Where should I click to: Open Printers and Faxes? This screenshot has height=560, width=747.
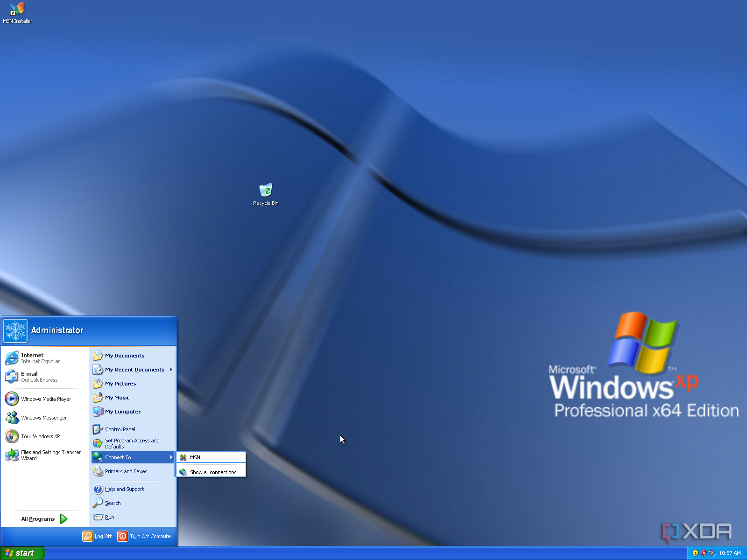point(133,471)
